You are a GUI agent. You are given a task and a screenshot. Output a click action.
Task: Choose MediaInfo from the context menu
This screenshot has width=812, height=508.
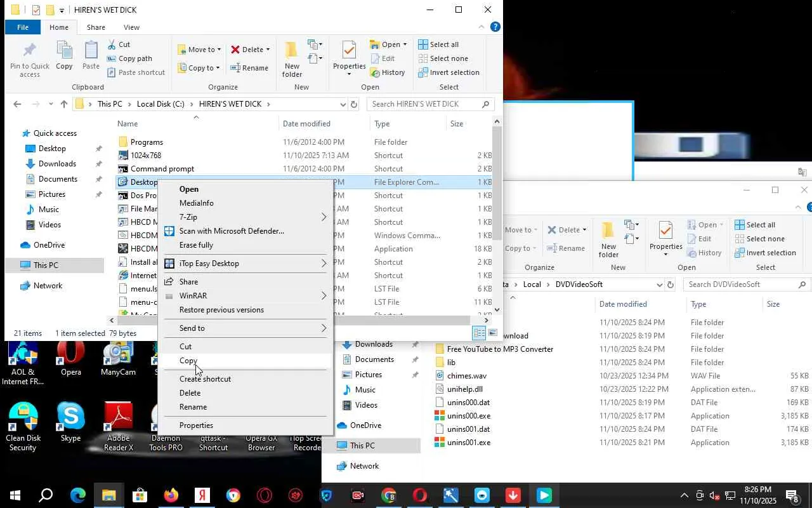click(197, 203)
